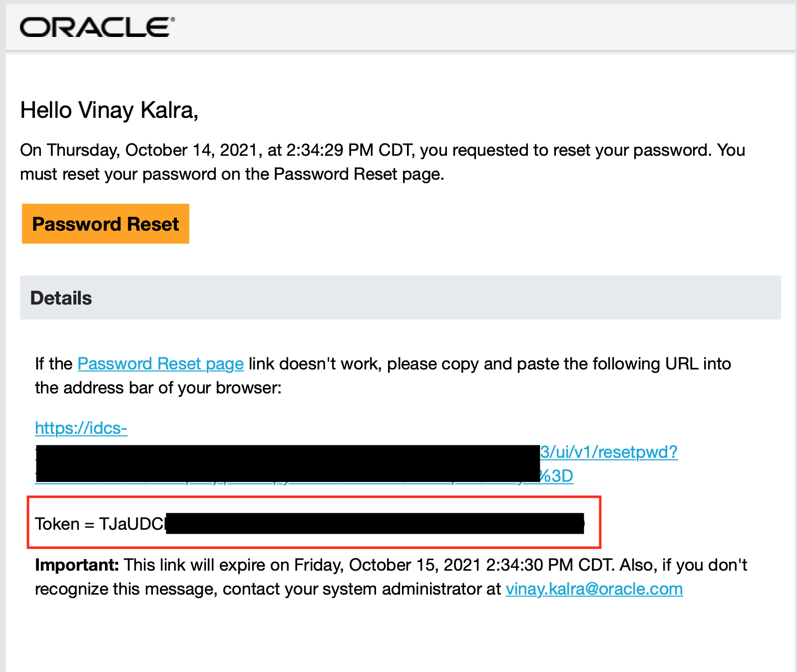The height and width of the screenshot is (672, 797).
Task: Click the 2:34:30 PM CDT expiry time
Action: tap(549, 565)
